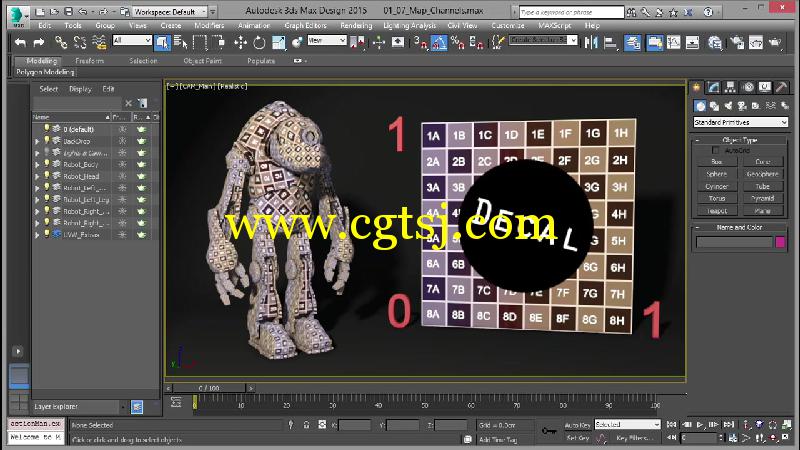Open the selection filter All dropdown
This screenshot has width=800, height=450.
[x=132, y=40]
